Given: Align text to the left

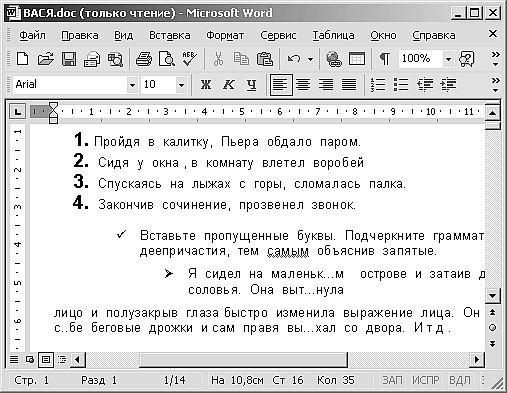Looking at the screenshot, I should 281,85.
